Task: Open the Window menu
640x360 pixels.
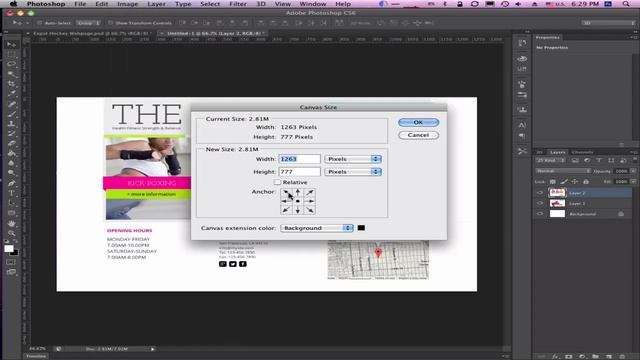Action: pos(313,4)
